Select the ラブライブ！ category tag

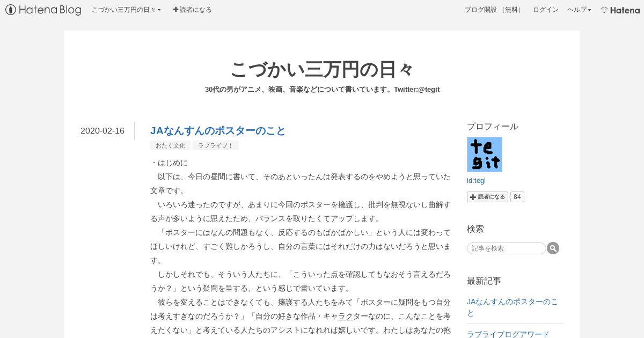point(215,145)
